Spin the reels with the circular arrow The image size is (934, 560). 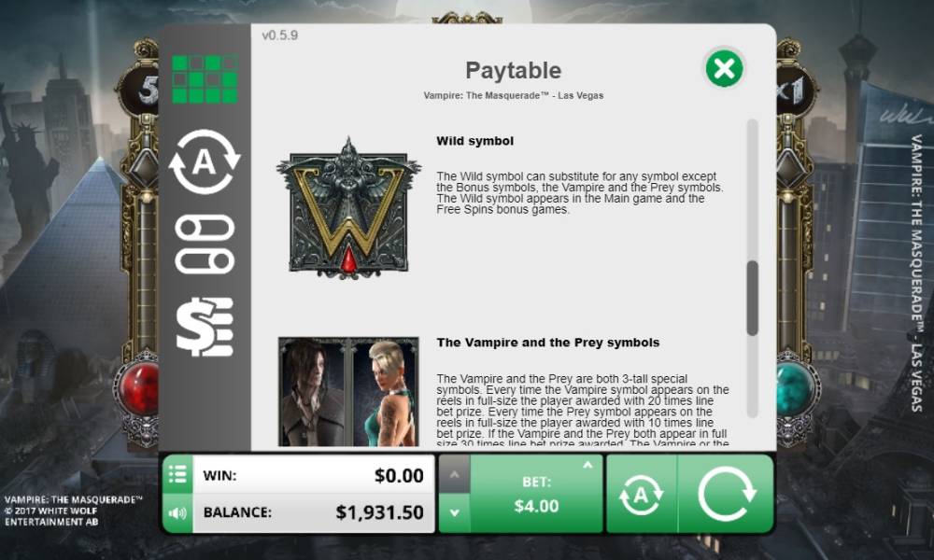pyautogui.click(x=726, y=494)
